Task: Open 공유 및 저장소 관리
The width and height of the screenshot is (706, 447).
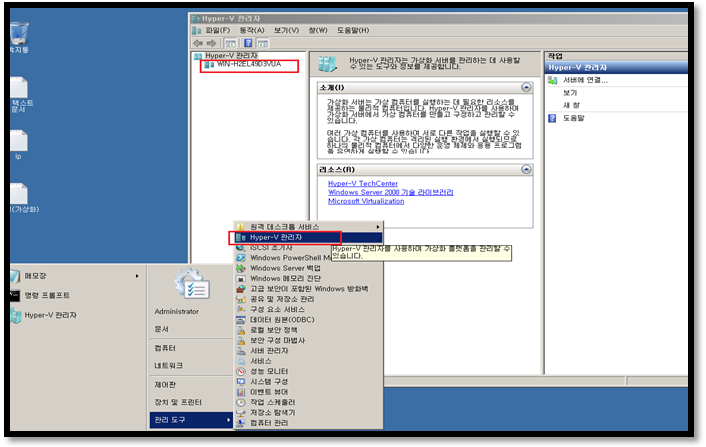Action: 308,299
